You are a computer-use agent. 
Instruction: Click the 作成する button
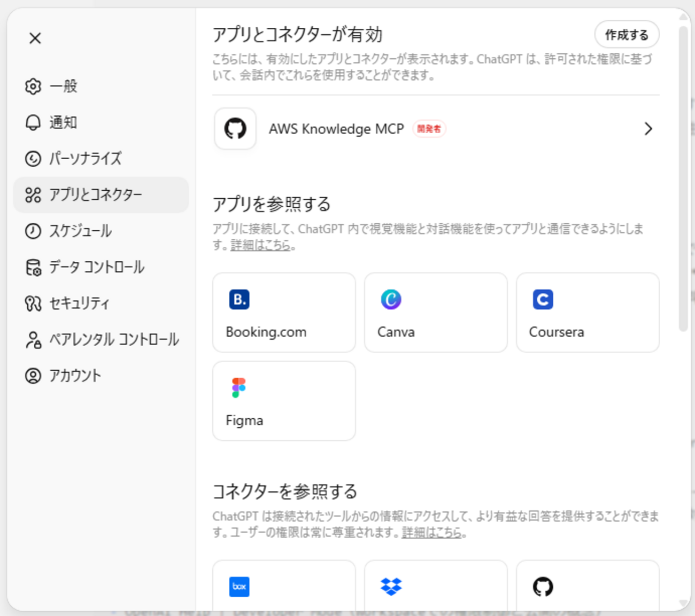click(626, 35)
